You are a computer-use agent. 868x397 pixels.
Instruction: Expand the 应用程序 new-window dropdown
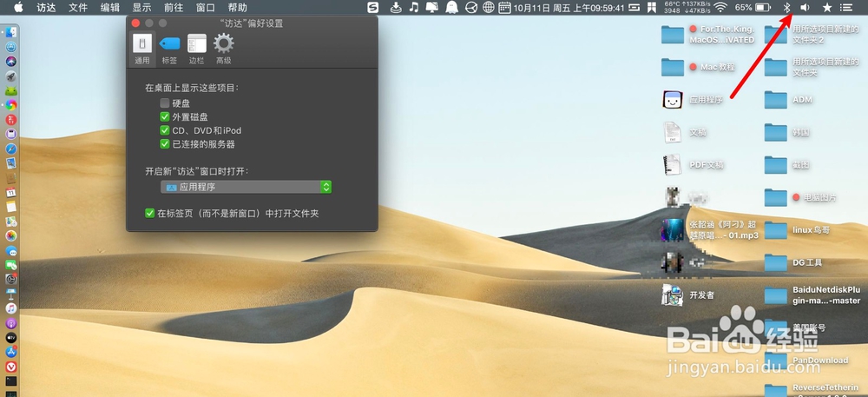[247, 187]
